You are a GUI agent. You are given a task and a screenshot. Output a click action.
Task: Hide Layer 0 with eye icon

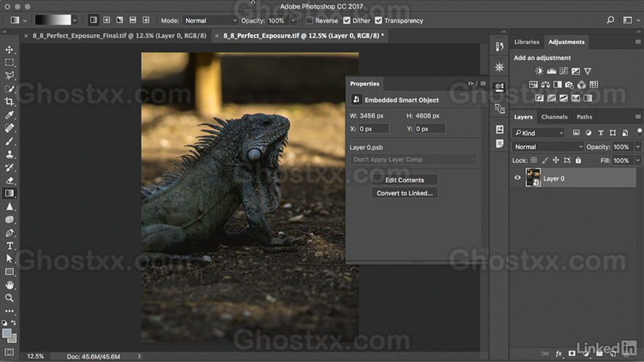coord(517,178)
